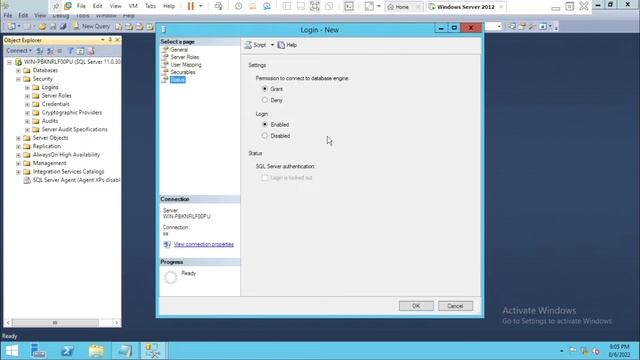Enter VMware full screen mode icon
The width and height of the screenshot is (640, 360).
click(315, 6)
